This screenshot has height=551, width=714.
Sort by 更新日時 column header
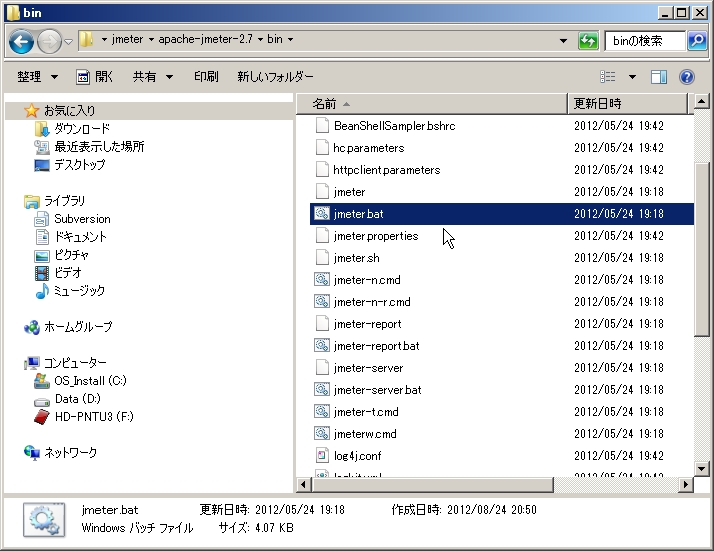pyautogui.click(x=627, y=104)
